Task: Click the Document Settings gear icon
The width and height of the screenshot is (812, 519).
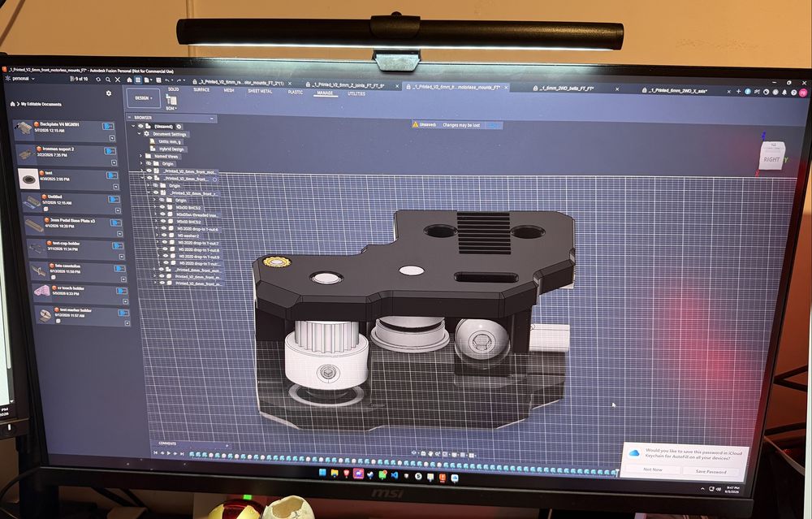Action: coord(146,134)
